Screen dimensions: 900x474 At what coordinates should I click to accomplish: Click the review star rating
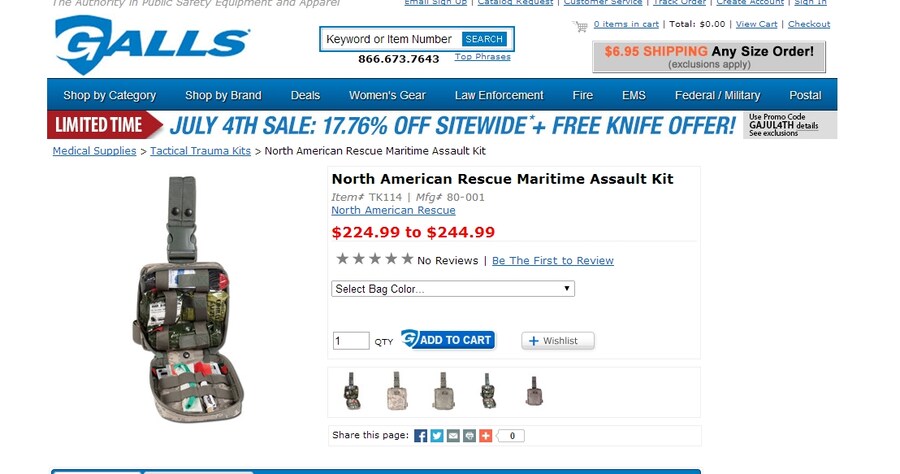coord(374,259)
